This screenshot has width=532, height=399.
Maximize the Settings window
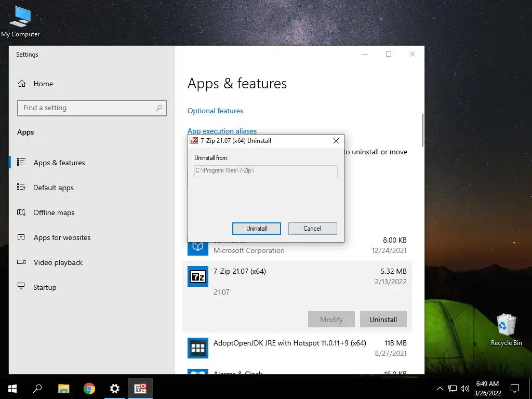coord(389,54)
